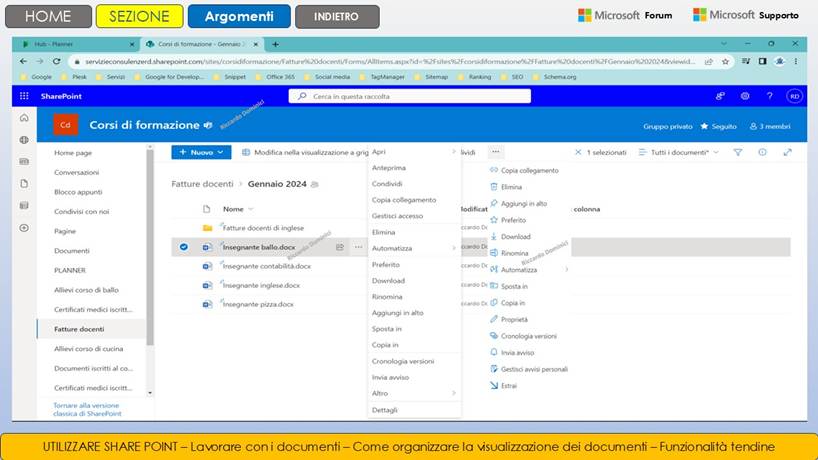Open a new browser tab with plus icon
Viewport: 818px width, 460px height.
(x=275, y=44)
